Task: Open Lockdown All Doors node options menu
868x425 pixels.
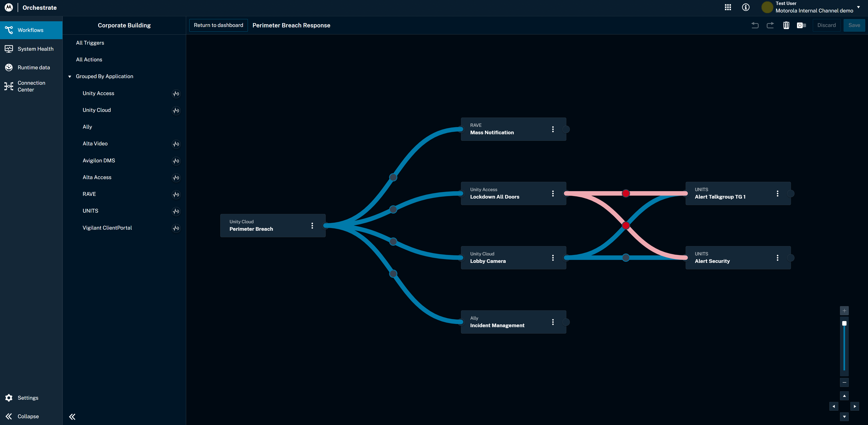Action: click(553, 194)
